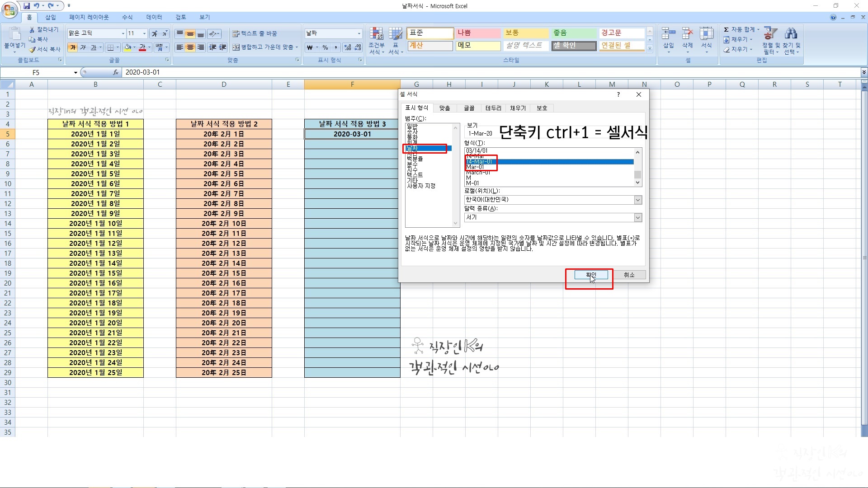
Task: Click the Merge and Center (병합하고 가운데 맞춤) icon
Action: pyautogui.click(x=236, y=47)
